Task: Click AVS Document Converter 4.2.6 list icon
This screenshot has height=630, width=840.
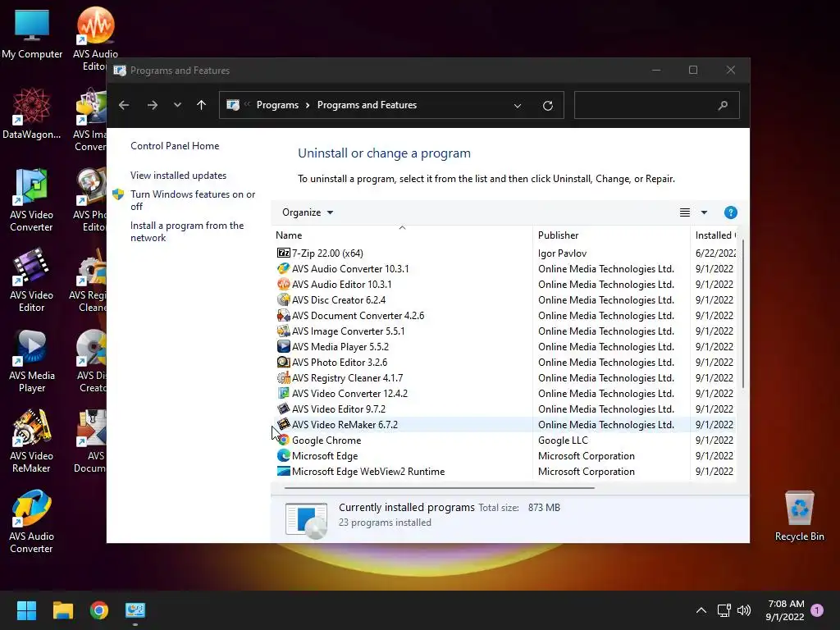Action: point(283,315)
